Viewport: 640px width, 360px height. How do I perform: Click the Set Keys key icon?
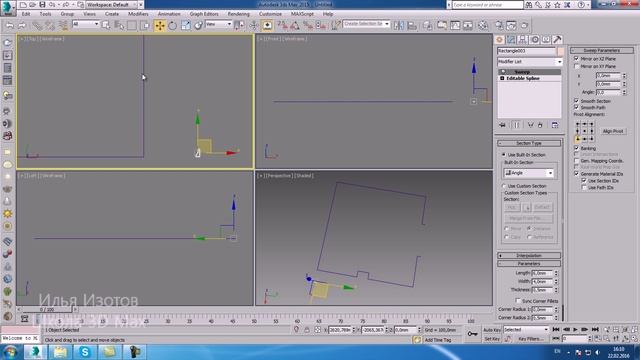(472, 334)
